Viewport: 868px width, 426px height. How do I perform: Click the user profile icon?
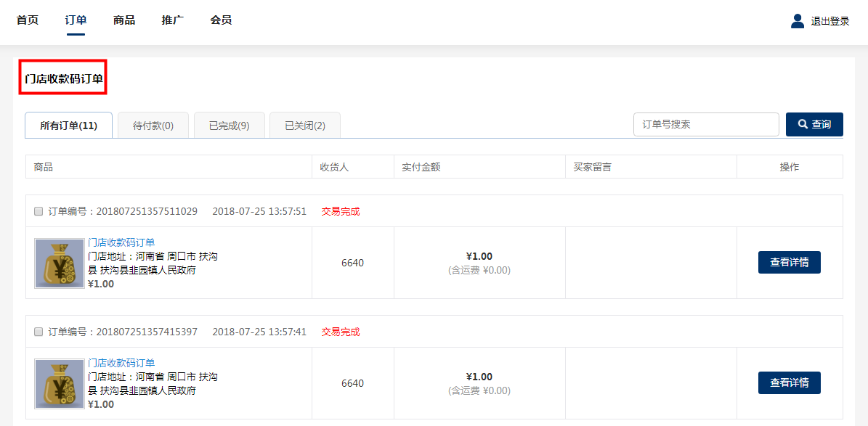[797, 21]
